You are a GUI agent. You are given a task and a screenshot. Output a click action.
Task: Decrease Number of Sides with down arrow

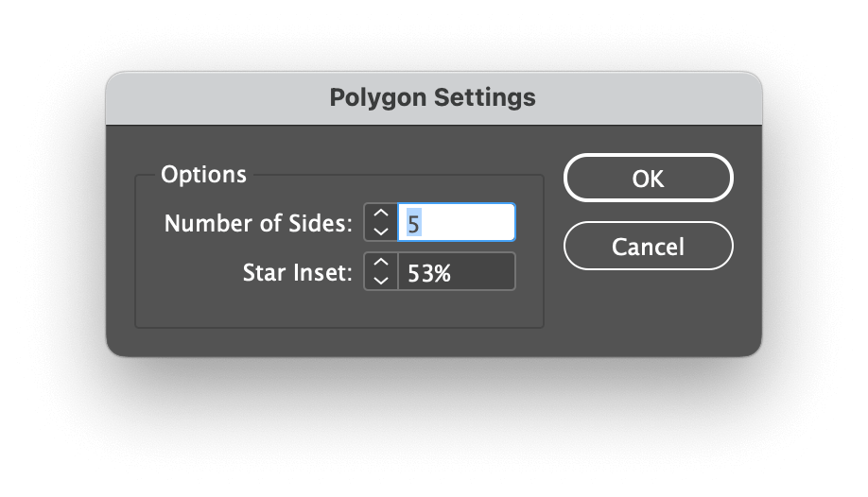pyautogui.click(x=381, y=231)
